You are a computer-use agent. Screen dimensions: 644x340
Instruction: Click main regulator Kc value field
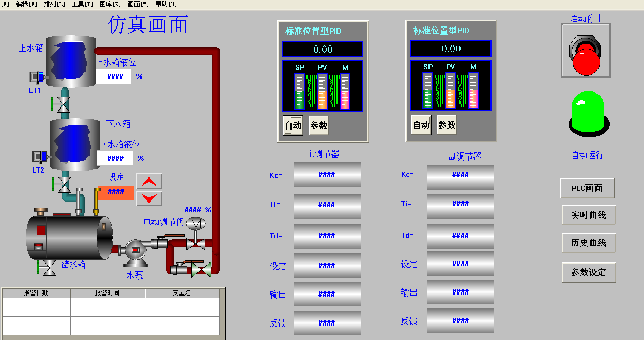tap(327, 175)
